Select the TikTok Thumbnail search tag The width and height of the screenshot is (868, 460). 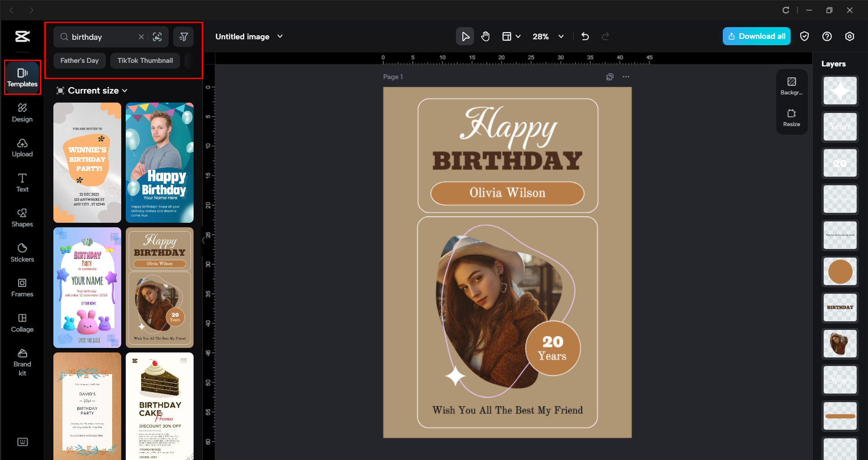(145, 60)
